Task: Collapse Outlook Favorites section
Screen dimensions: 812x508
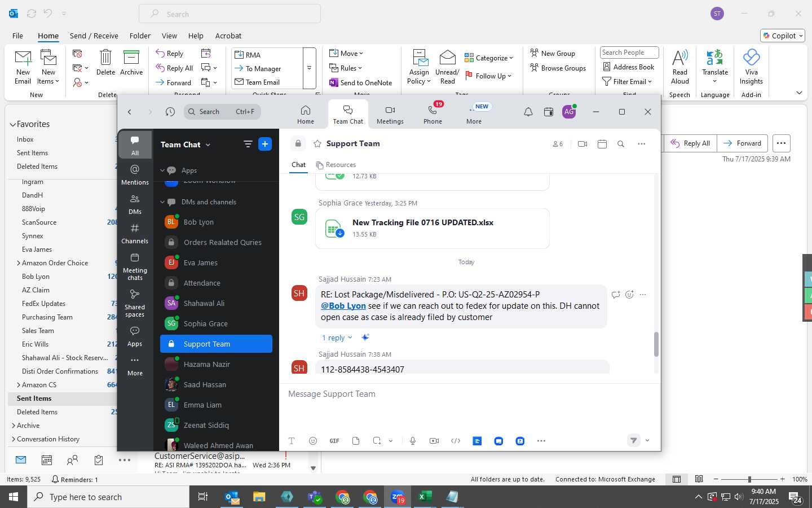Action: pos(12,124)
